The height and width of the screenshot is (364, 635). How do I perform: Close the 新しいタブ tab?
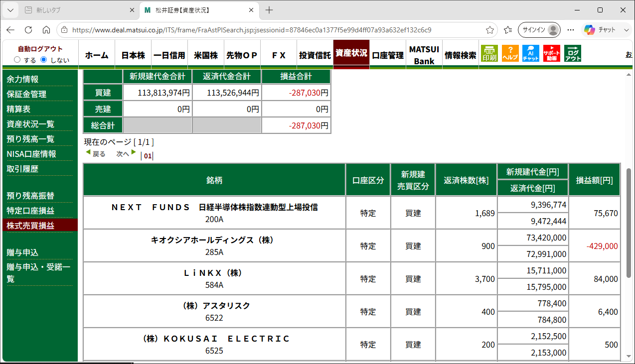pyautogui.click(x=132, y=10)
